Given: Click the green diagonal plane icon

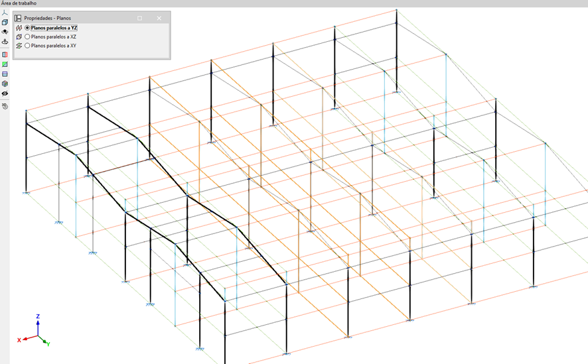Looking at the screenshot, I should pyautogui.click(x=5, y=64).
